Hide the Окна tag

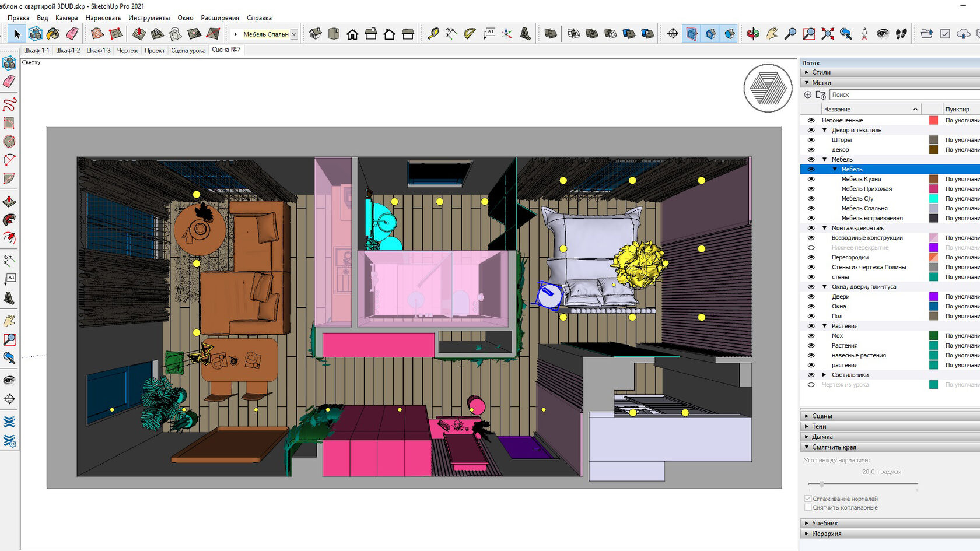[811, 306]
